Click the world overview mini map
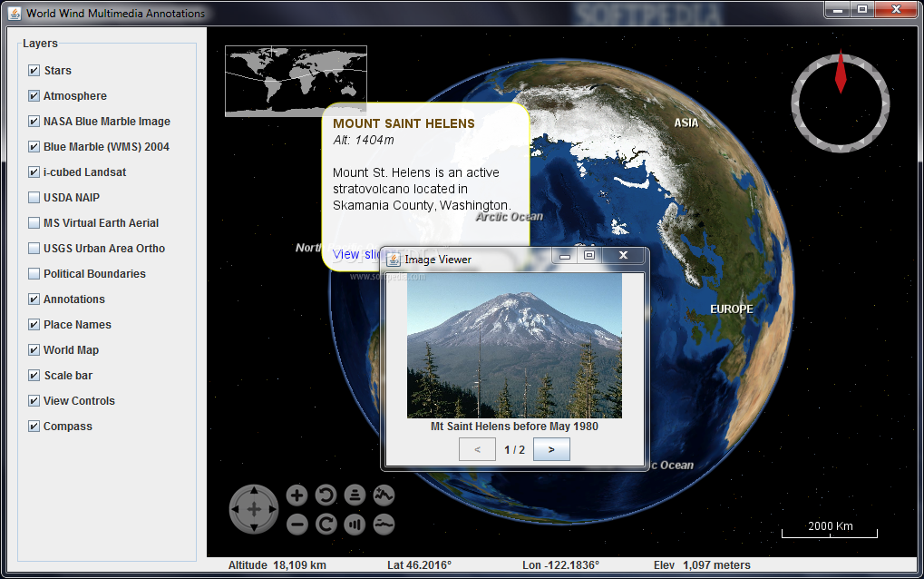This screenshot has height=579, width=924. [x=296, y=81]
